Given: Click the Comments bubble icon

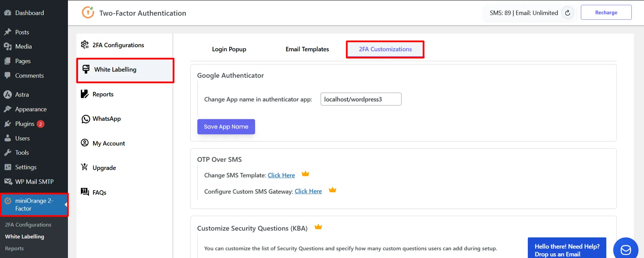Looking at the screenshot, I should 7,76.
